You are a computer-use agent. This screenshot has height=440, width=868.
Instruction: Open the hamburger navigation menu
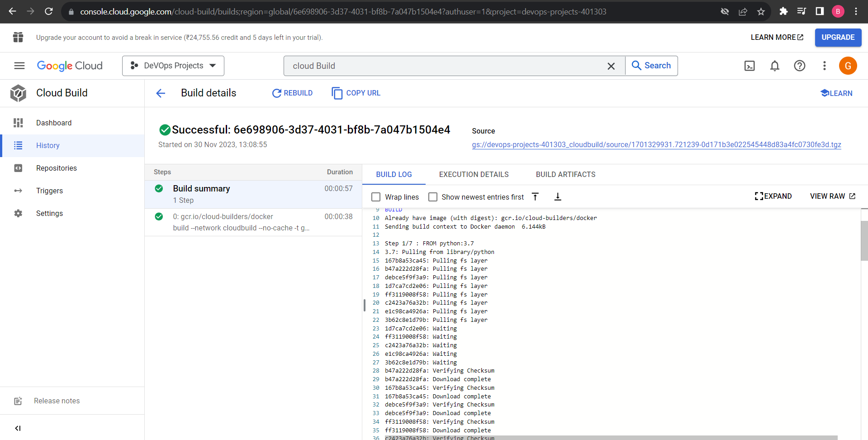tap(19, 66)
